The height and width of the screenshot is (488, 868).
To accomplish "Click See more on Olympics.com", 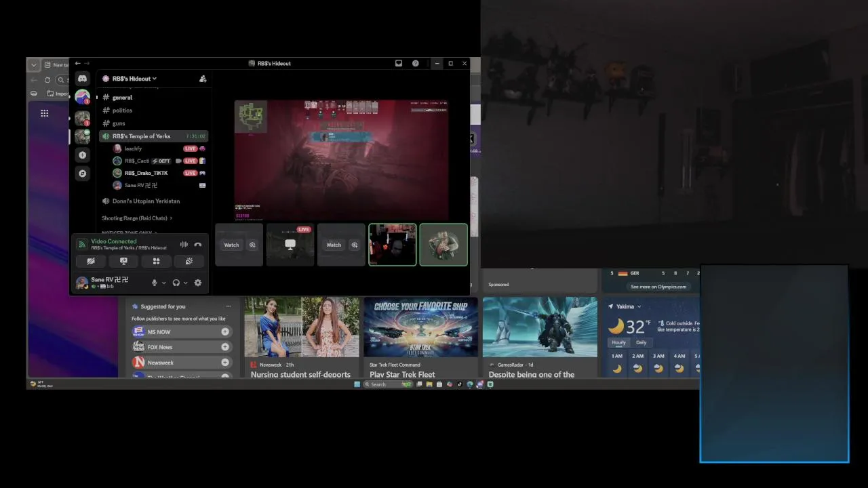I will [x=658, y=287].
